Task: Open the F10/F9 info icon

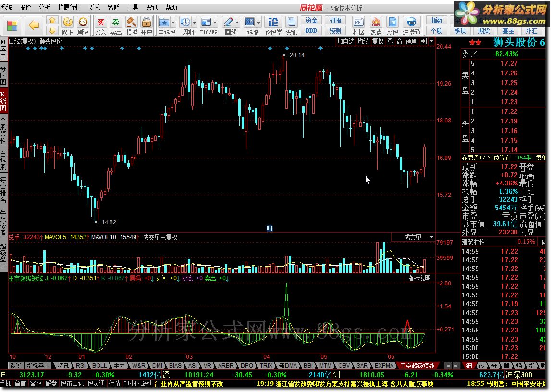Action: pyautogui.click(x=206, y=23)
